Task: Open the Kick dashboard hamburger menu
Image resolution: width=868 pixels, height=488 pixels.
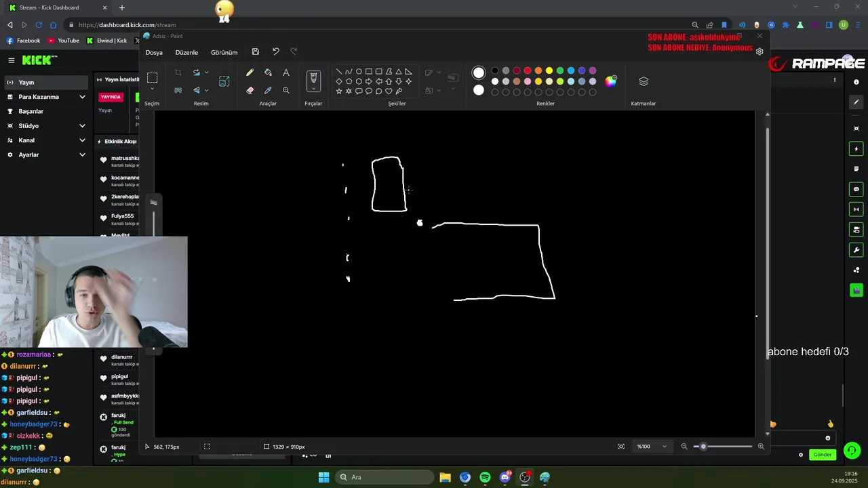Action: pyautogui.click(x=11, y=60)
